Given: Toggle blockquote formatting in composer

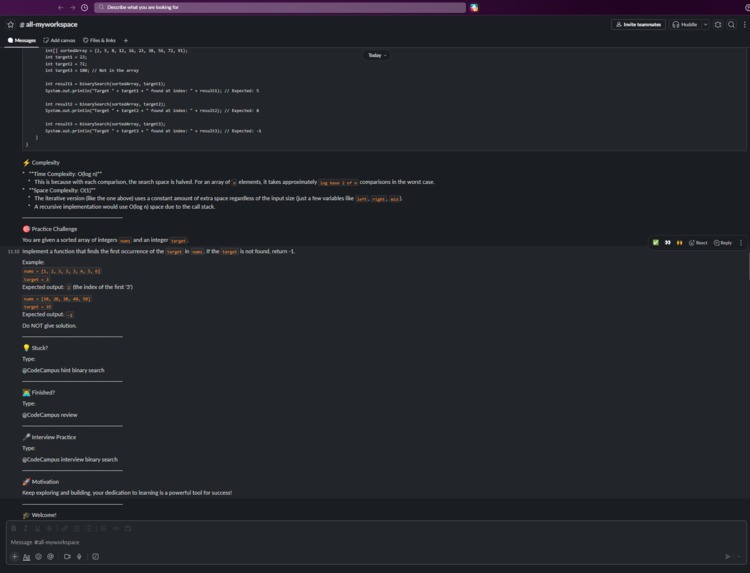Looking at the screenshot, I should 103,528.
